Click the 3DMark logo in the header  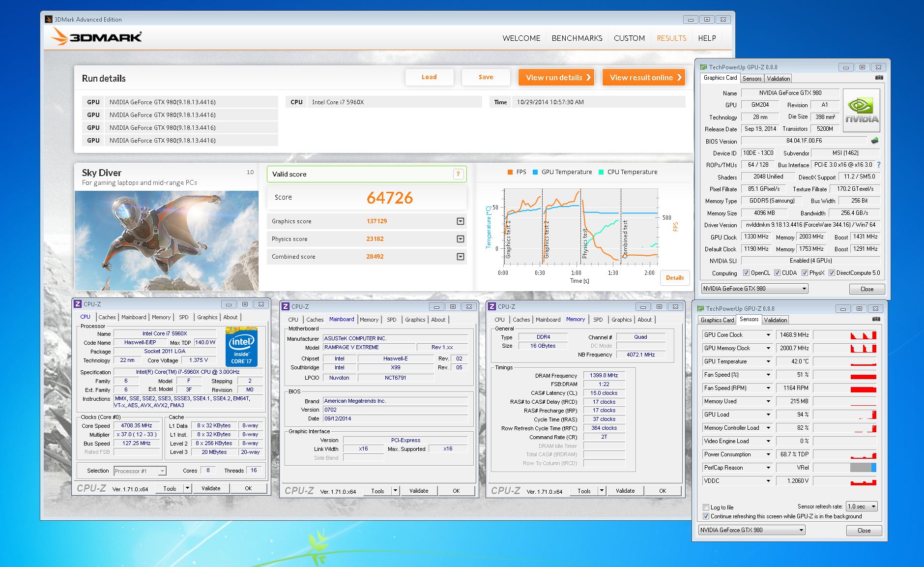click(97, 37)
